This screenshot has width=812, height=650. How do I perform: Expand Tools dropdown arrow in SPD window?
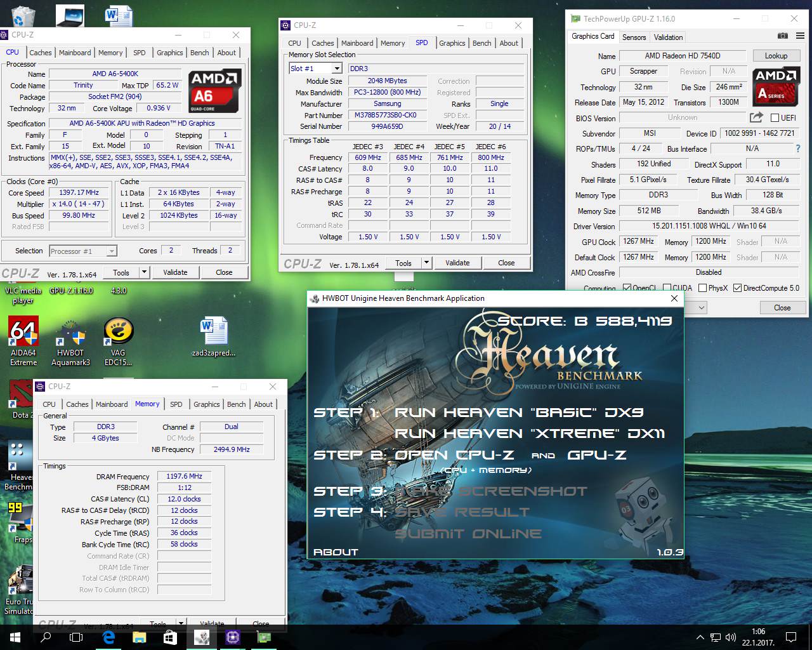point(427,263)
